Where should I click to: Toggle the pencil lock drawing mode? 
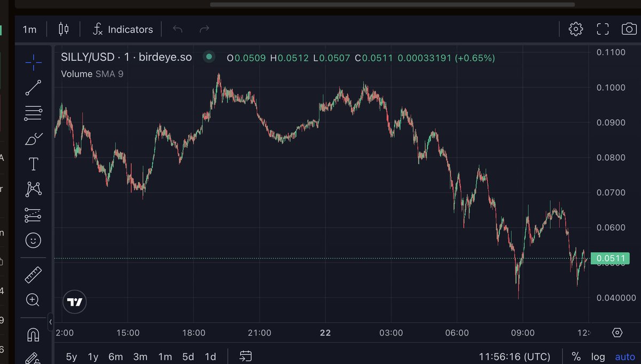[33, 358]
